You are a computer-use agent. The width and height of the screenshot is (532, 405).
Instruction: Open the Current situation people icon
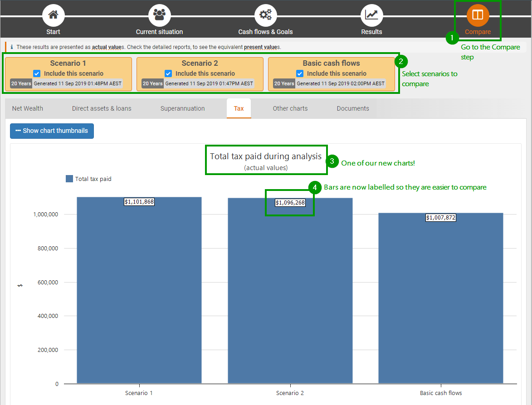(x=159, y=15)
